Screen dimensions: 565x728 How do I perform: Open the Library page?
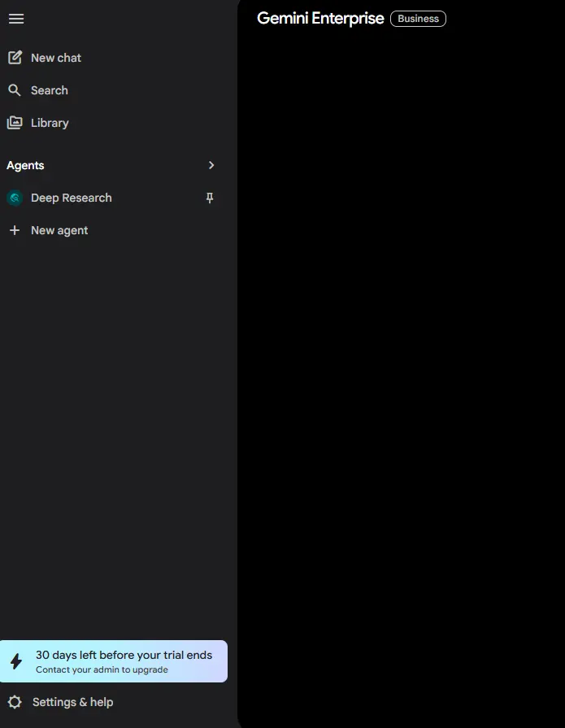click(x=50, y=123)
